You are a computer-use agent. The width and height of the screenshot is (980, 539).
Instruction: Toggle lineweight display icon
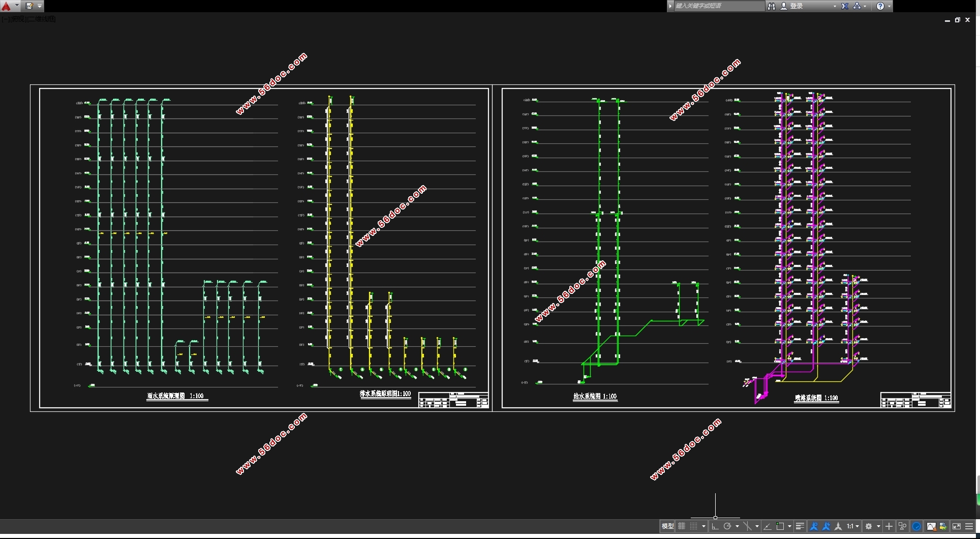coord(800,526)
